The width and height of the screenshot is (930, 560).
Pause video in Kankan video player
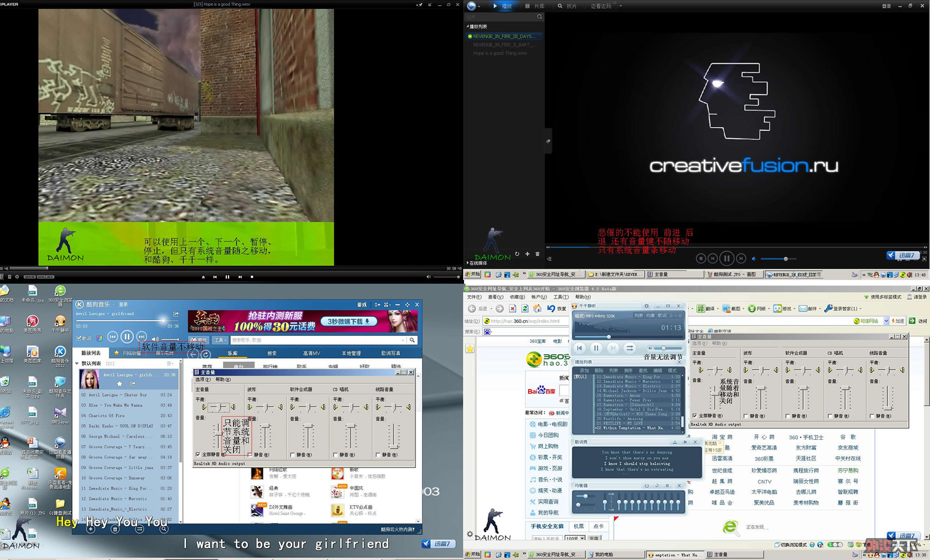point(726,258)
